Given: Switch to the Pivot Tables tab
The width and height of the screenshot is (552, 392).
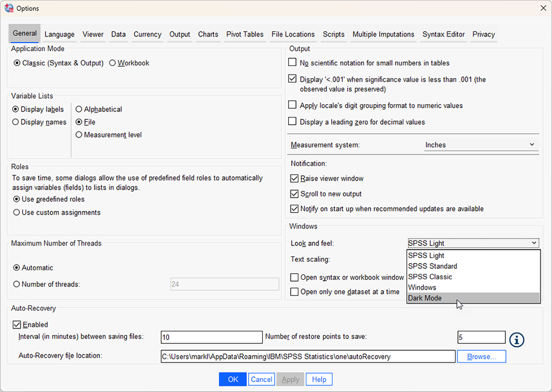Looking at the screenshot, I should (x=244, y=35).
